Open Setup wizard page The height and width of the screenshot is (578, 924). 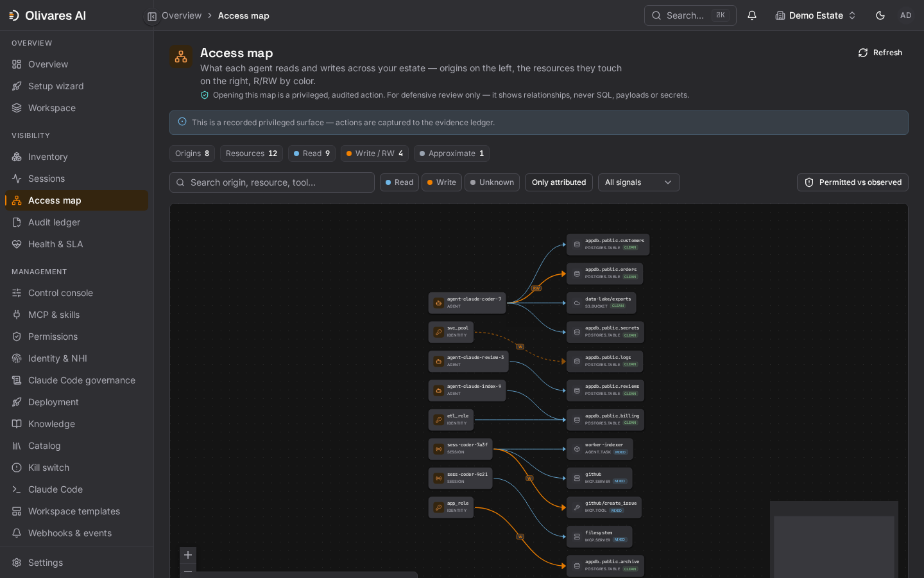76,86
